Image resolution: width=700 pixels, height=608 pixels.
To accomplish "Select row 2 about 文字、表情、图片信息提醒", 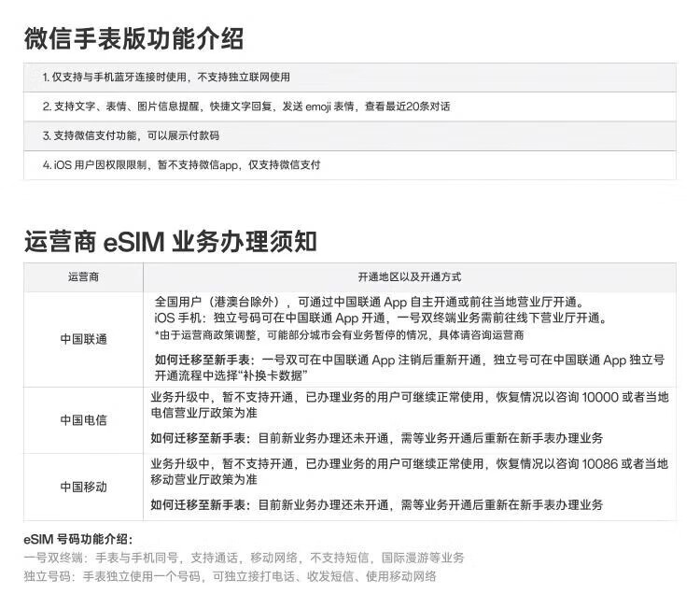I will [x=246, y=106].
